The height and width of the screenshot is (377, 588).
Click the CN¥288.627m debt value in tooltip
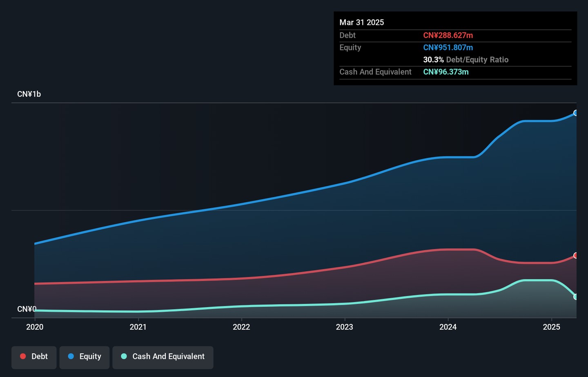point(448,36)
